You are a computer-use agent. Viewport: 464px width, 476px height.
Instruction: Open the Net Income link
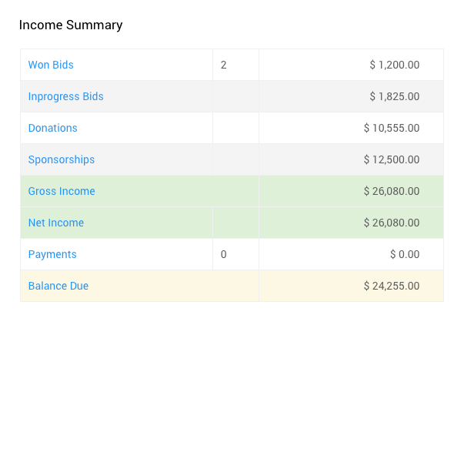[x=56, y=223]
